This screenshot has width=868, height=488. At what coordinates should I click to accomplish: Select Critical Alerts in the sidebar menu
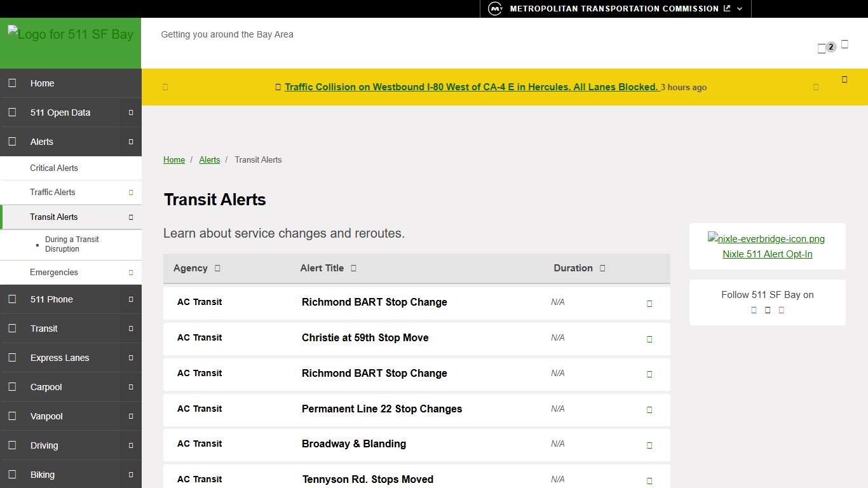(x=54, y=168)
